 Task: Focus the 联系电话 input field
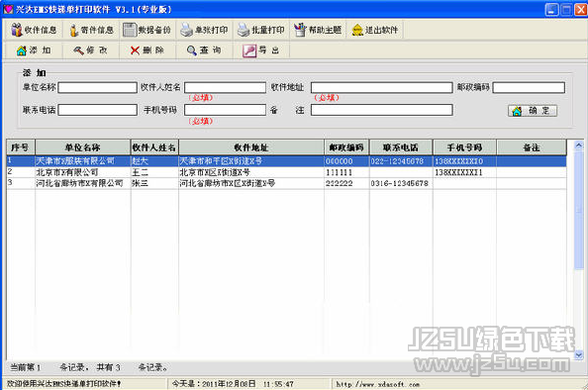click(97, 110)
